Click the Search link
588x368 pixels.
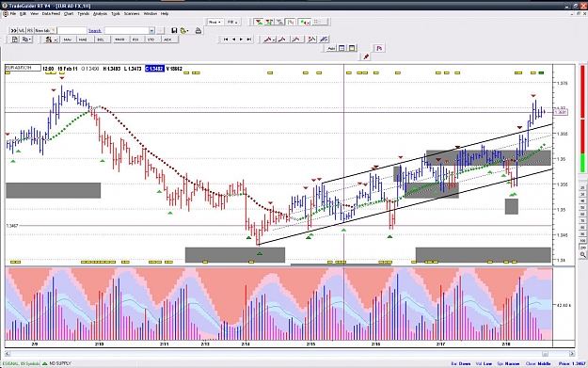pos(95,31)
